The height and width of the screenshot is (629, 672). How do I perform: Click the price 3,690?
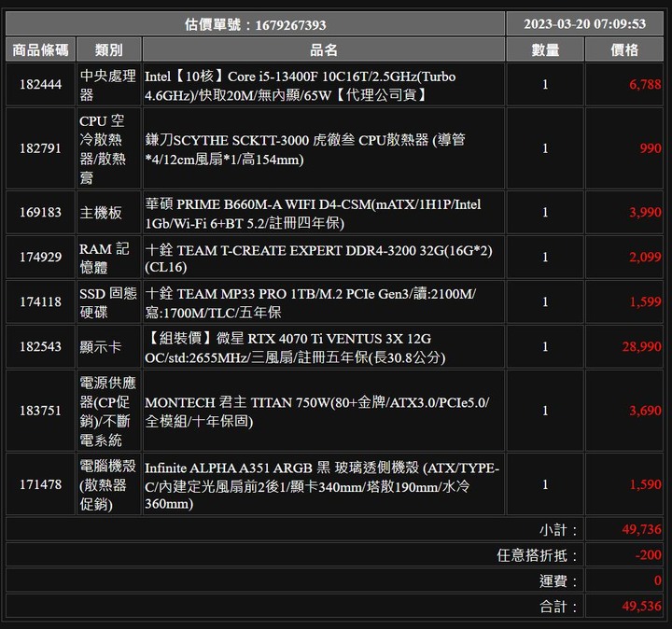pos(645,411)
